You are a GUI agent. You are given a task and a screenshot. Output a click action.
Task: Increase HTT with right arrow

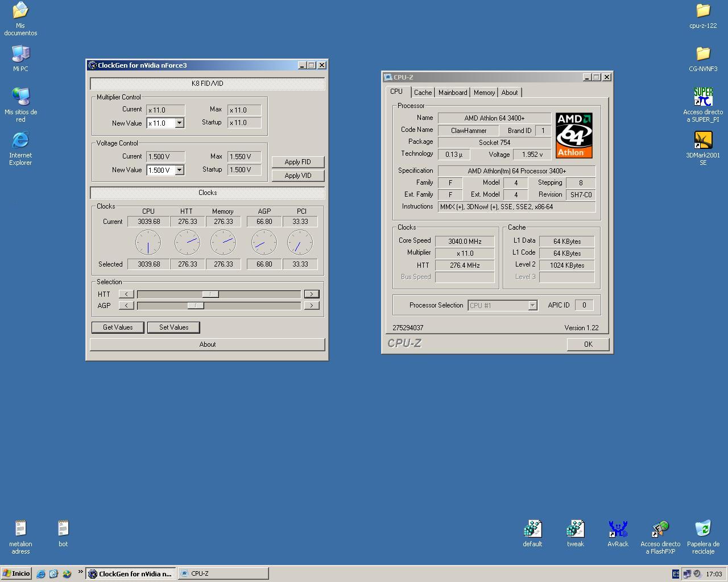pyautogui.click(x=311, y=294)
